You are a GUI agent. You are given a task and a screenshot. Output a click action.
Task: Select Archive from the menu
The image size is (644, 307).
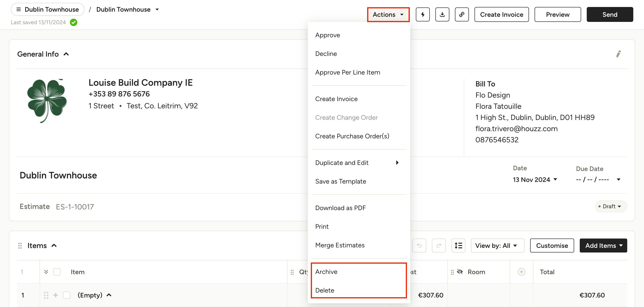359,272
